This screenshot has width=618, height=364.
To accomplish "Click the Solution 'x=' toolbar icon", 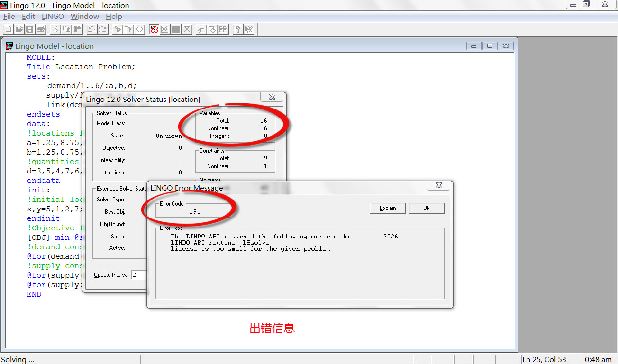I will point(164,29).
